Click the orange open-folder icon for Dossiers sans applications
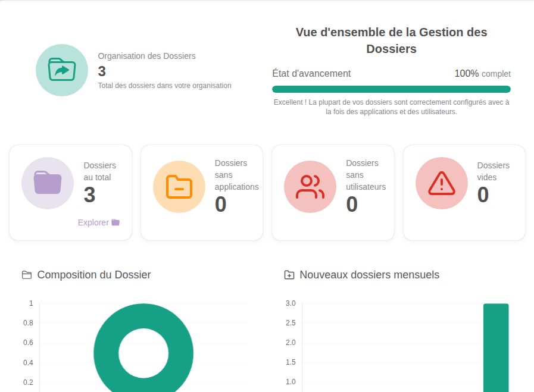 click(179, 187)
